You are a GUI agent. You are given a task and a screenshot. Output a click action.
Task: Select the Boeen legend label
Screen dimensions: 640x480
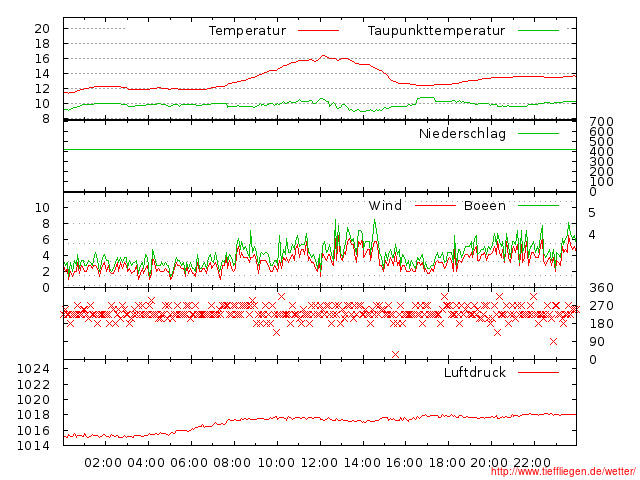[x=484, y=206]
